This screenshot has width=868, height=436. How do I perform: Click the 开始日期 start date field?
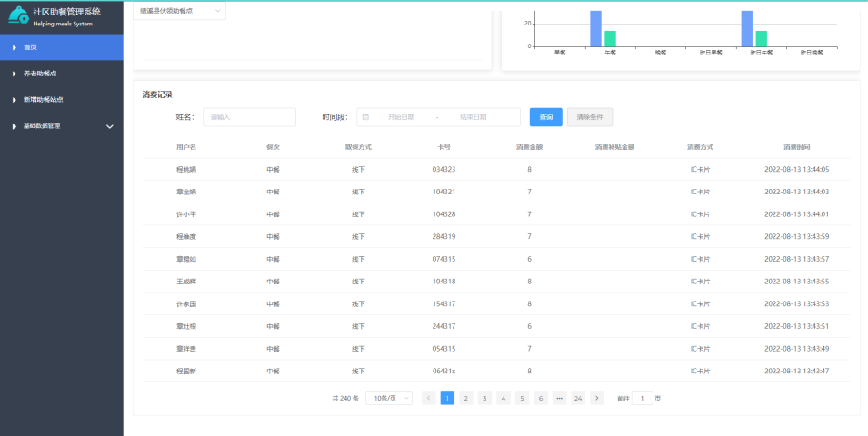[x=401, y=117]
